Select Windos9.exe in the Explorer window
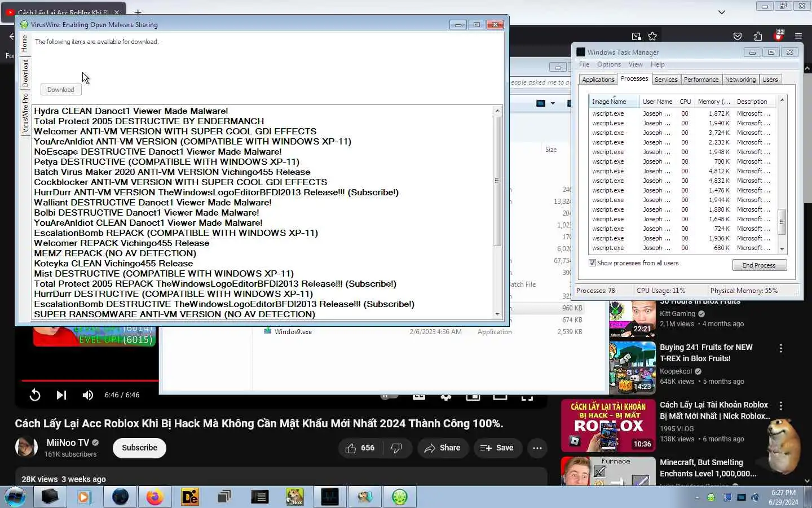The width and height of the screenshot is (812, 508). [293, 332]
